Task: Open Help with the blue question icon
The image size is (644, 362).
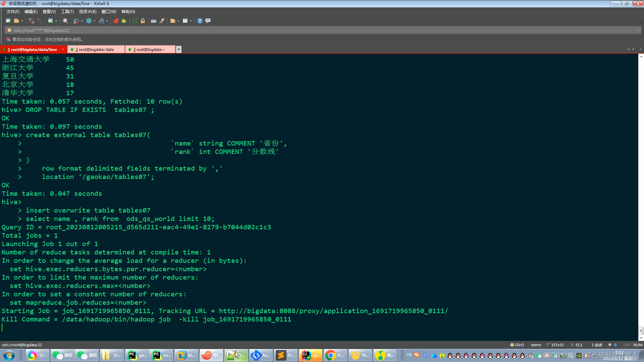Action: tap(200, 21)
